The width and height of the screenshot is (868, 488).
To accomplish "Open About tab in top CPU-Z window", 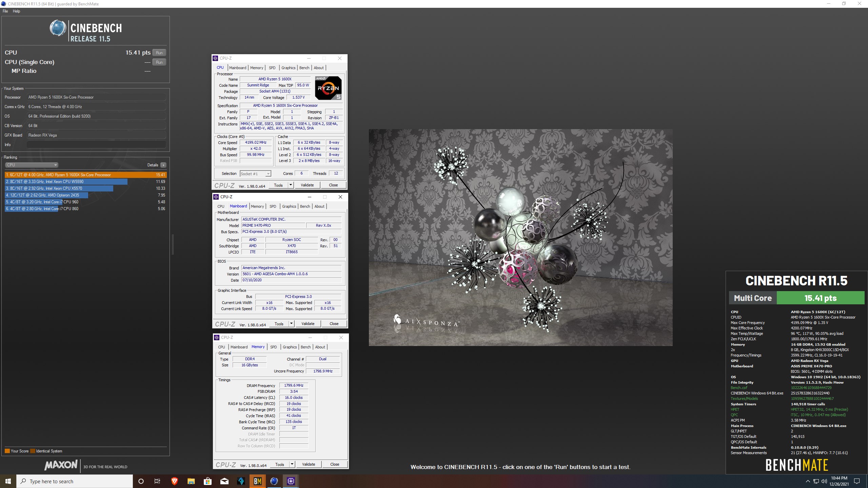I will click(319, 68).
